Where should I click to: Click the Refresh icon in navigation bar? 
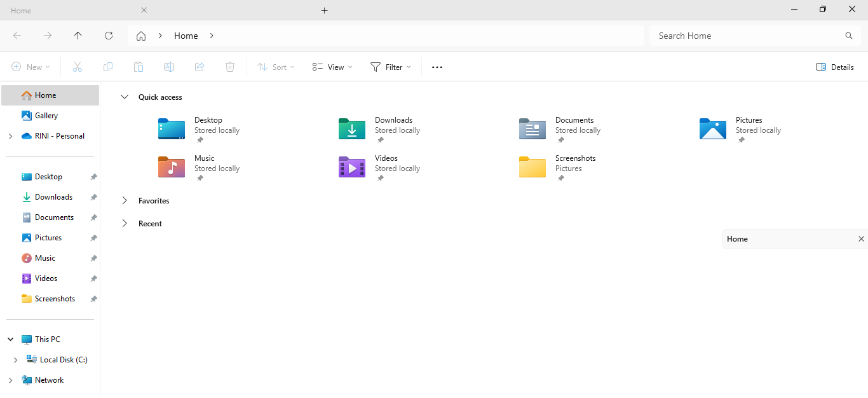click(109, 36)
